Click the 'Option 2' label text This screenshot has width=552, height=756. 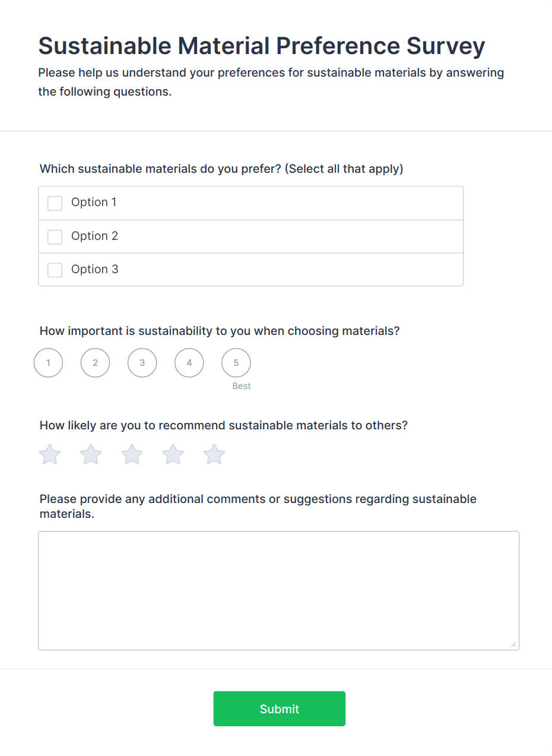pyautogui.click(x=94, y=236)
